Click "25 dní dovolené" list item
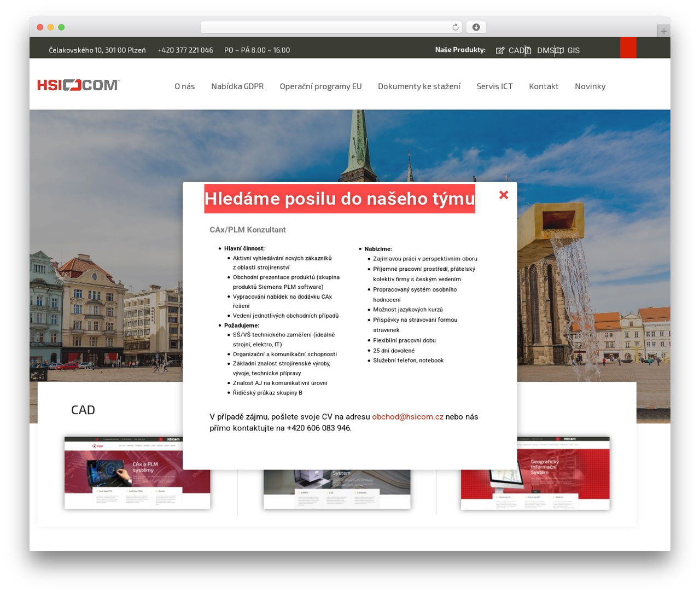Image resolution: width=700 pixels, height=593 pixels. pyautogui.click(x=394, y=351)
